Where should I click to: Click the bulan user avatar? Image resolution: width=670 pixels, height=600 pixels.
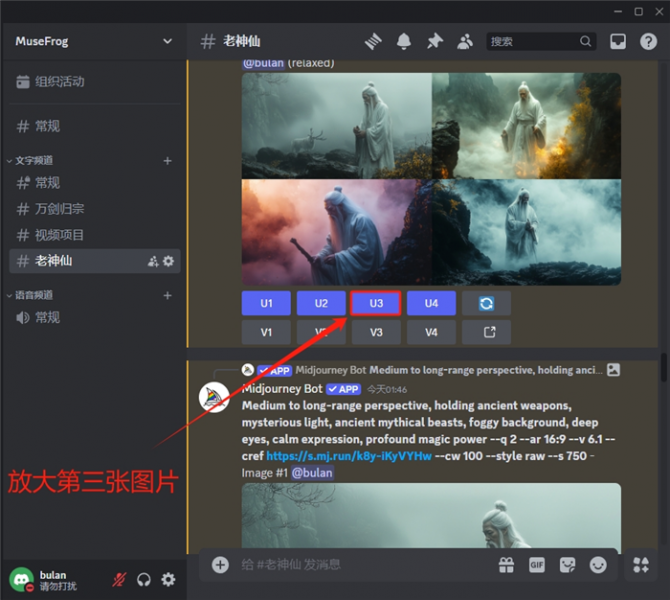click(21, 580)
